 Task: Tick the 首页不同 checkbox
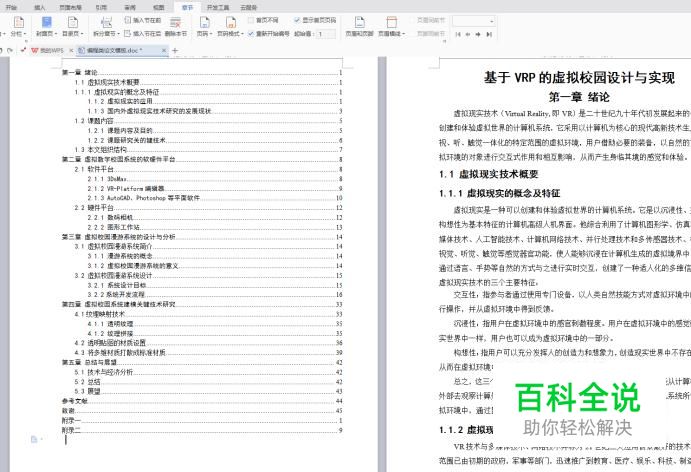click(x=250, y=20)
